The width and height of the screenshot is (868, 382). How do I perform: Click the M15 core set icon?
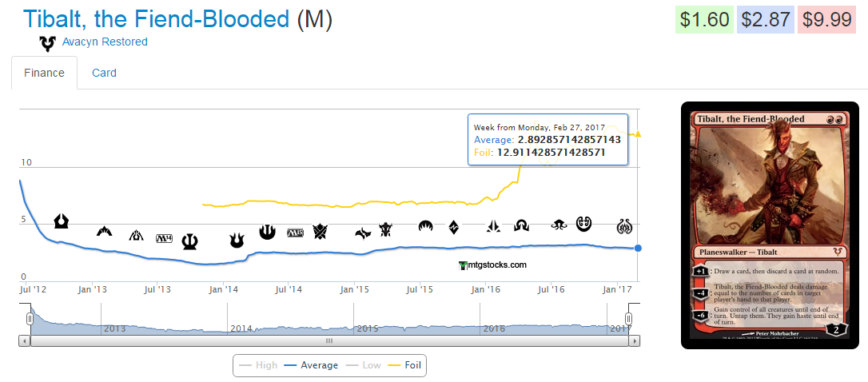295,233
